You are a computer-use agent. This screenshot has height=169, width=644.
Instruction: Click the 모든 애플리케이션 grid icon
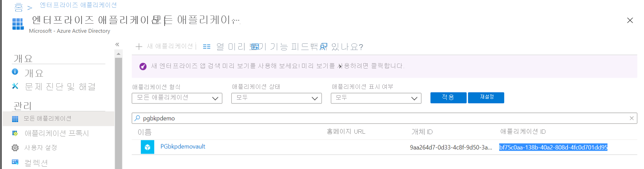[x=15, y=119]
